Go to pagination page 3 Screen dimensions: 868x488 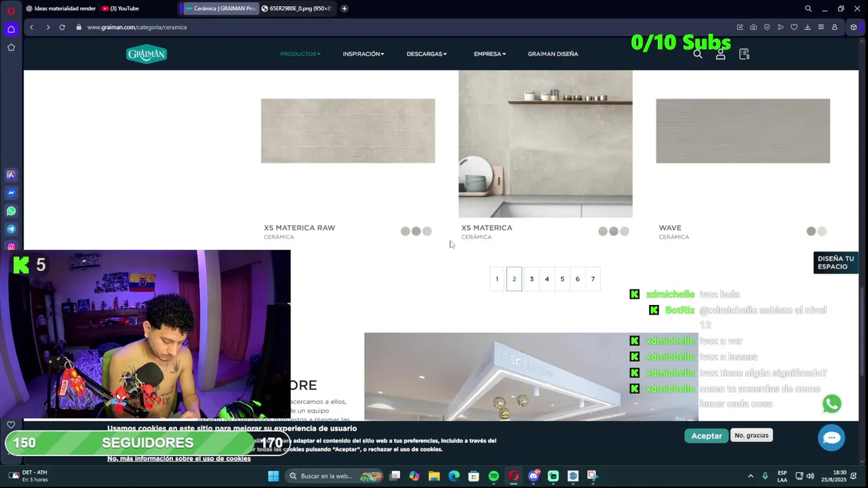532,279
